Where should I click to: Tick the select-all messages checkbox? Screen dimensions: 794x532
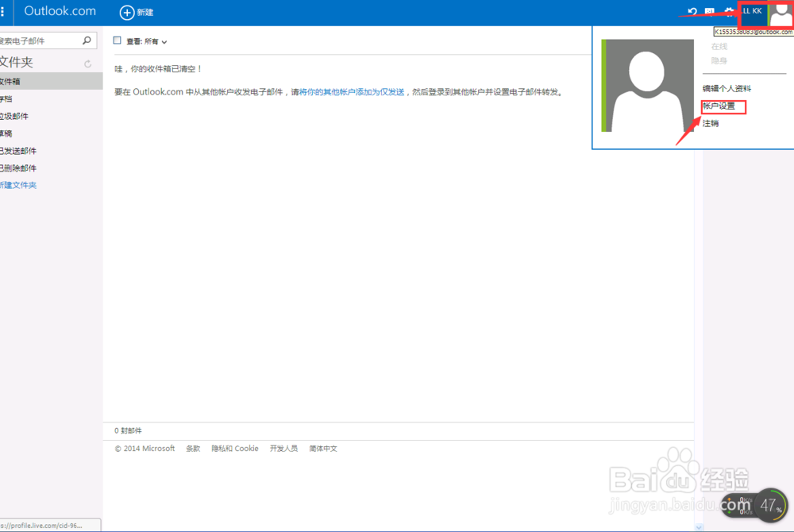pyautogui.click(x=117, y=40)
